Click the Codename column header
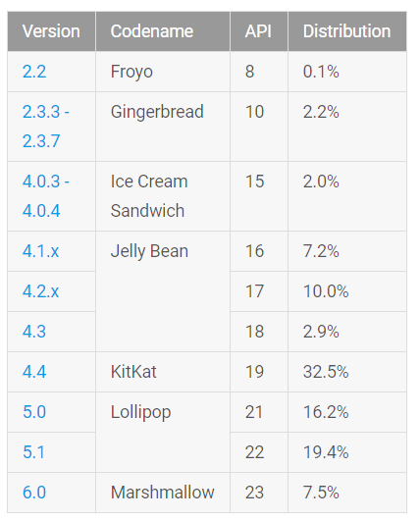This screenshot has width=420, height=521. coord(163,31)
